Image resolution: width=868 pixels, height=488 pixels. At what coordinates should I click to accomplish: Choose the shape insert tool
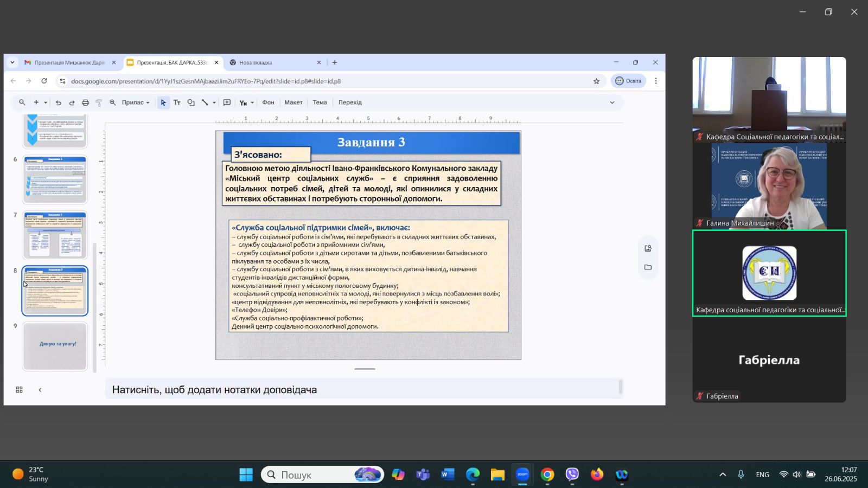pyautogui.click(x=191, y=102)
